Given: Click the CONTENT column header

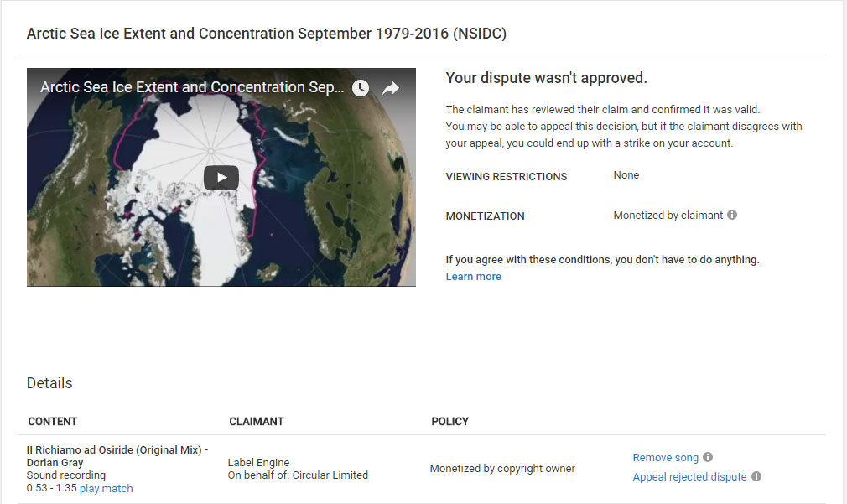Looking at the screenshot, I should [53, 422].
